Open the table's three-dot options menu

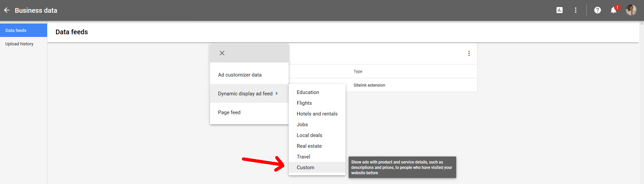pyautogui.click(x=469, y=53)
